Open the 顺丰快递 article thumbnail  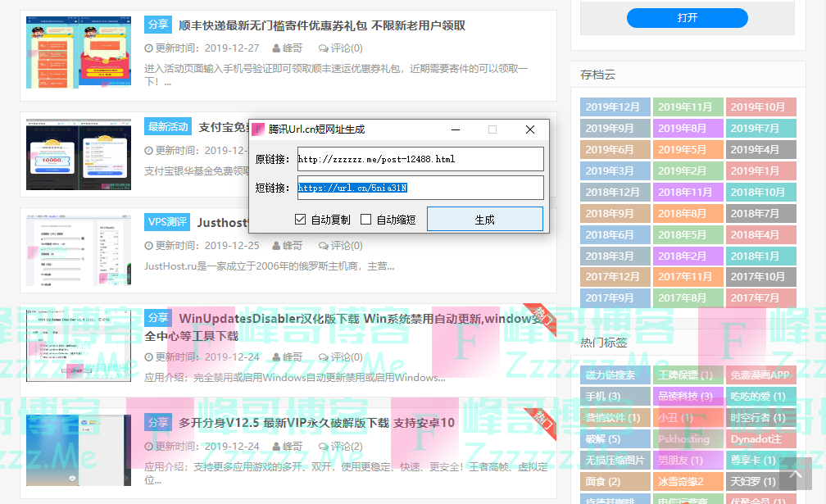coord(79,52)
